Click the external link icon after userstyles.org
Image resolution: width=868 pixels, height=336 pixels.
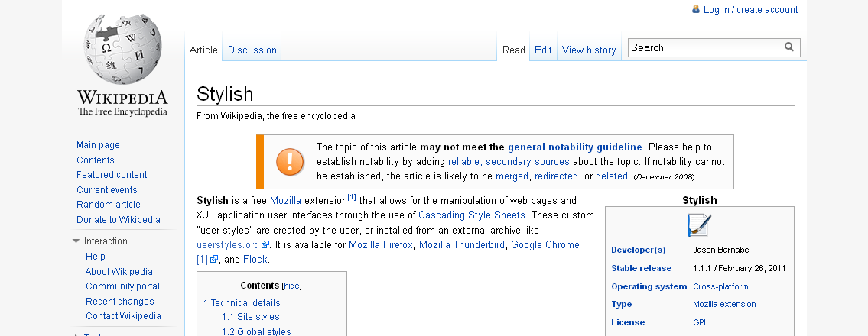[x=265, y=244]
